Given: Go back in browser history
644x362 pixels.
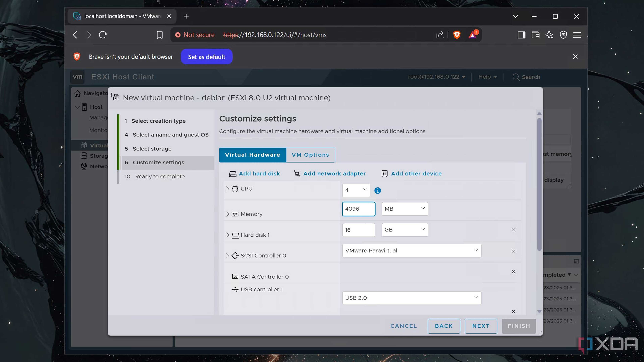Looking at the screenshot, I should pyautogui.click(x=75, y=35).
